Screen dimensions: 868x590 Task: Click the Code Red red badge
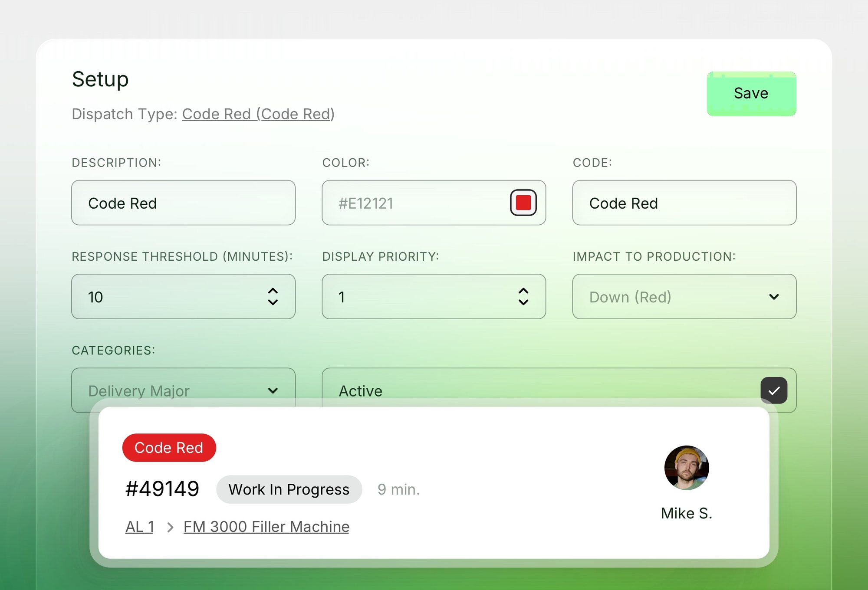click(x=169, y=448)
